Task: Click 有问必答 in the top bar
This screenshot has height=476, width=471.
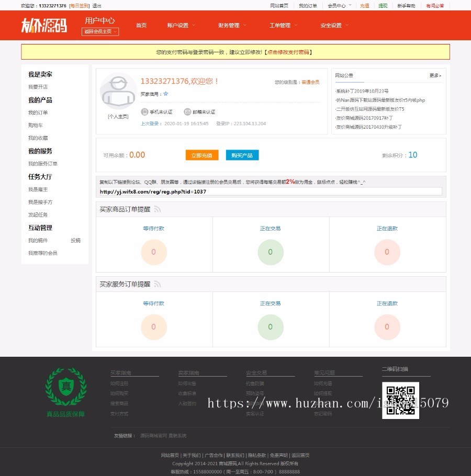Action: (435, 5)
